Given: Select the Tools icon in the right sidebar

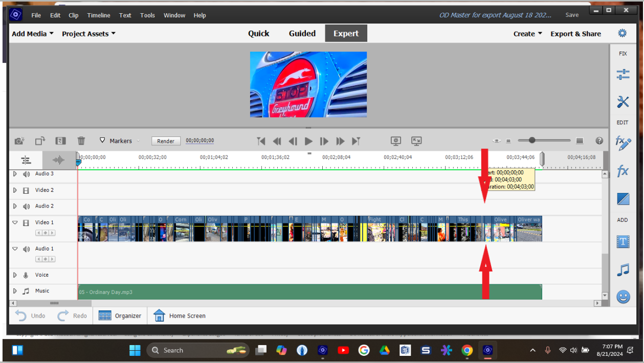Looking at the screenshot, I should click(x=623, y=102).
